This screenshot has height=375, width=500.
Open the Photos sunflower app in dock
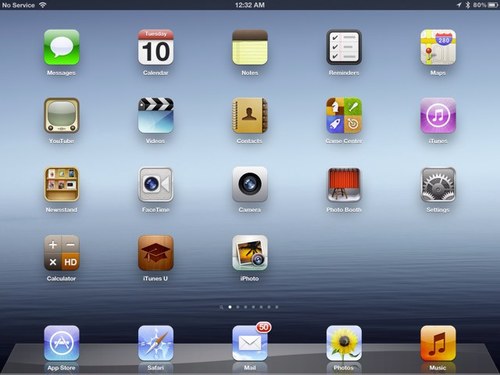(x=344, y=343)
